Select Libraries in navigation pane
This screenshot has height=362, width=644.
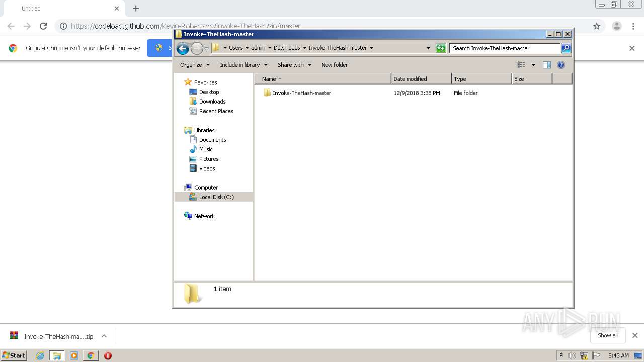204,130
